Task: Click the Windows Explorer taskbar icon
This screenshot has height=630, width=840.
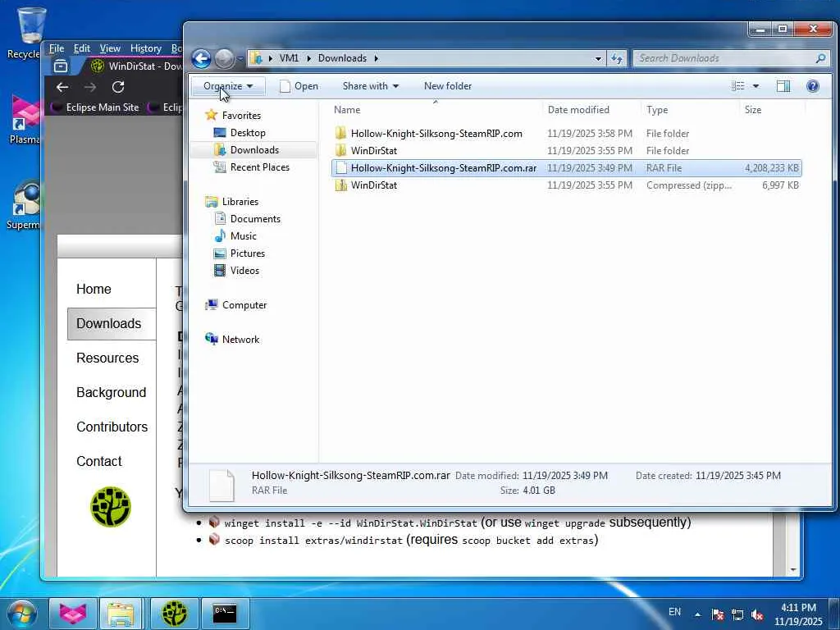Action: click(121, 614)
